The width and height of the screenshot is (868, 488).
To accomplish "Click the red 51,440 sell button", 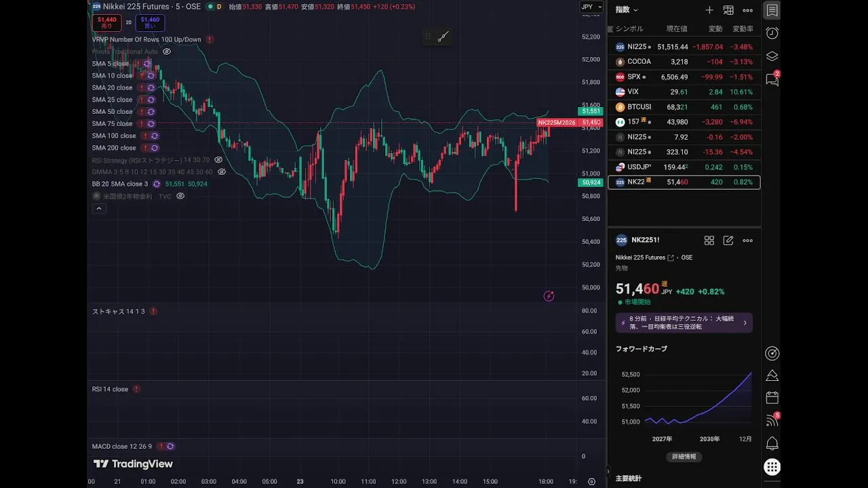I will 107,22.
